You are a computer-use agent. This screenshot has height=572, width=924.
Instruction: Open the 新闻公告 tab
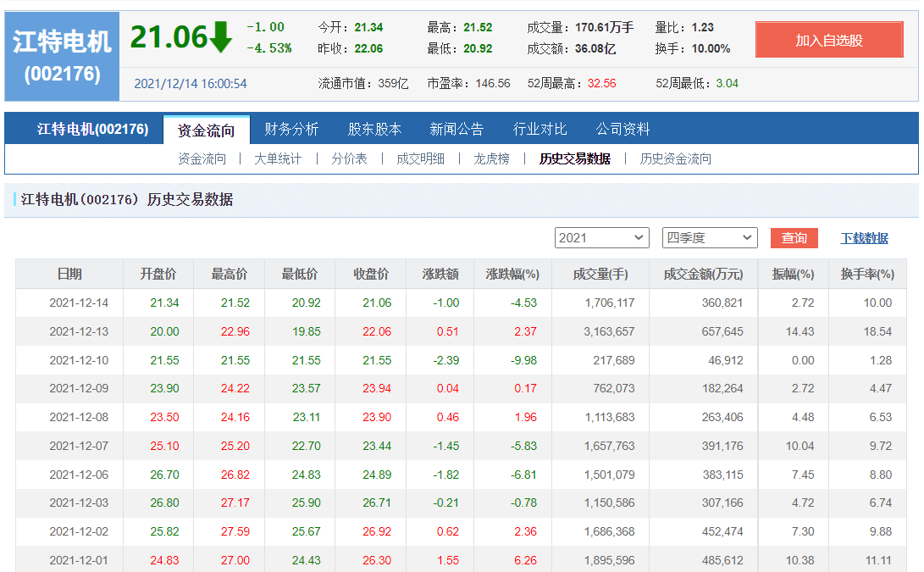click(x=456, y=129)
